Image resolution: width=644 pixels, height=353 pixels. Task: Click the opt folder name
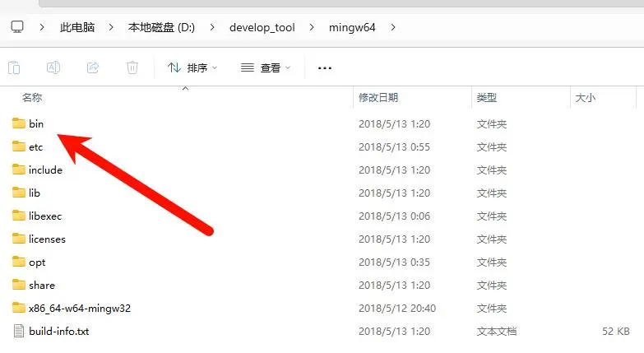click(x=37, y=262)
